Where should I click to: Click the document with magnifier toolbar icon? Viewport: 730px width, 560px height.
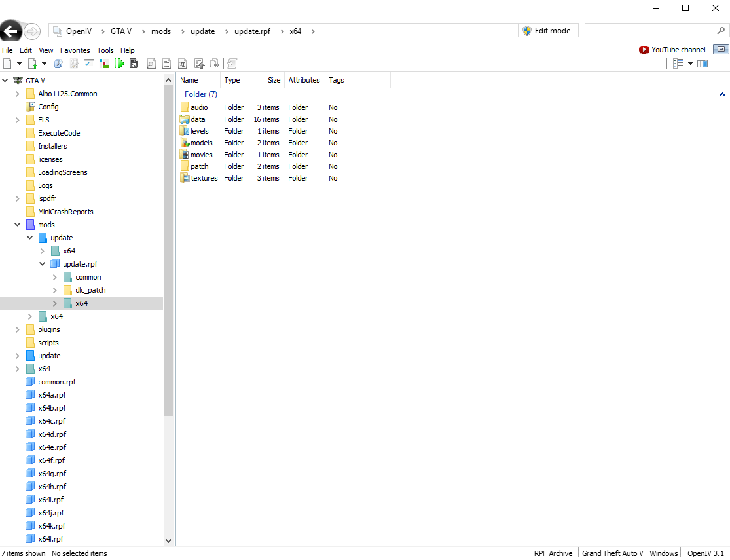tap(151, 64)
